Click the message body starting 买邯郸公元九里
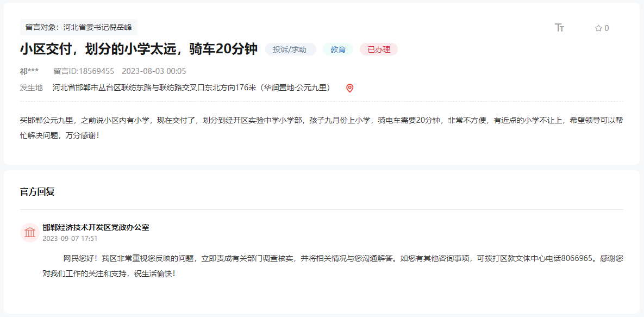Image resolution: width=644 pixels, height=317 pixels. coord(322,127)
